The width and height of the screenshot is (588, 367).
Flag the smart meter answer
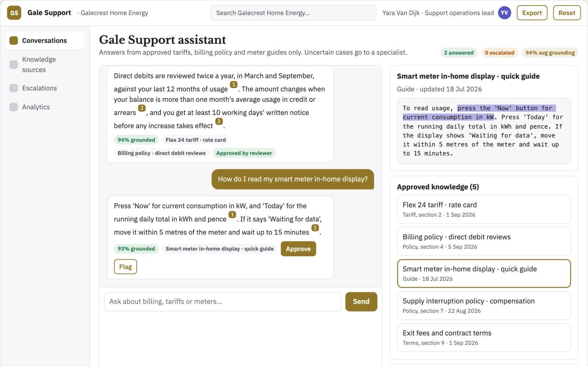(125, 267)
